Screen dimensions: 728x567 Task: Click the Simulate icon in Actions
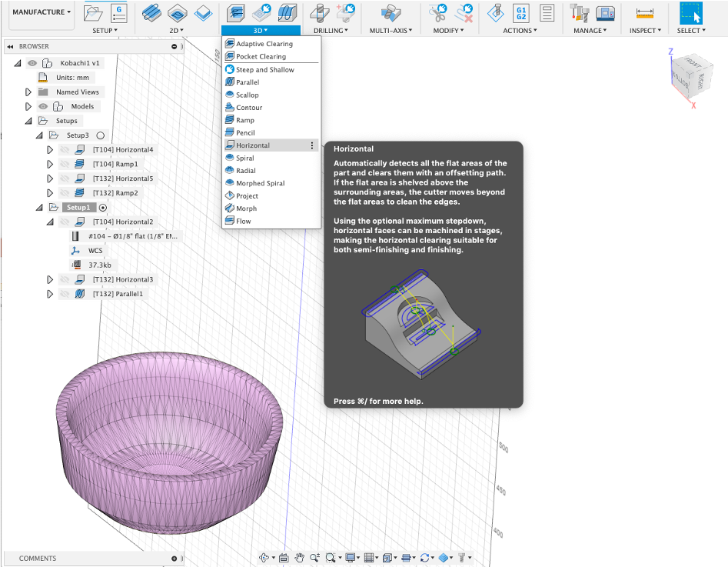click(495, 13)
